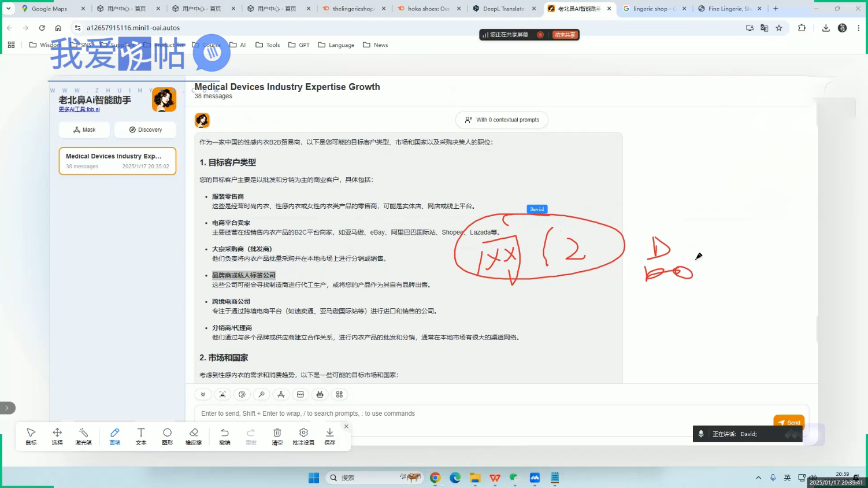Open File Explorer from the taskbar
The image size is (868, 488).
[x=475, y=478]
